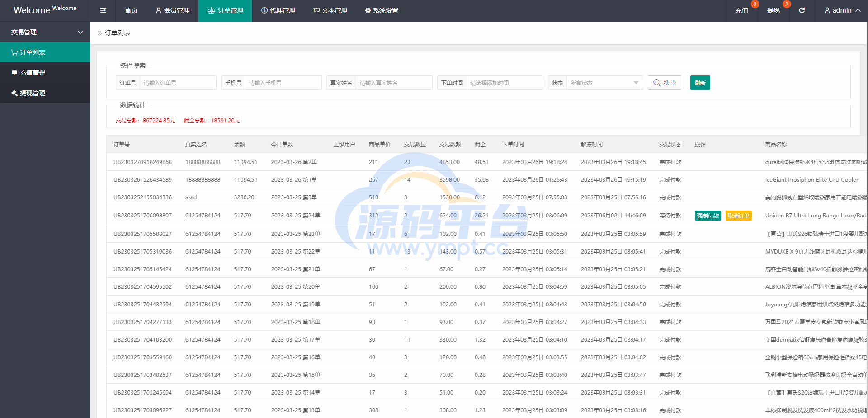Click 强制付款 for order UB2303251706098807

coord(708,216)
